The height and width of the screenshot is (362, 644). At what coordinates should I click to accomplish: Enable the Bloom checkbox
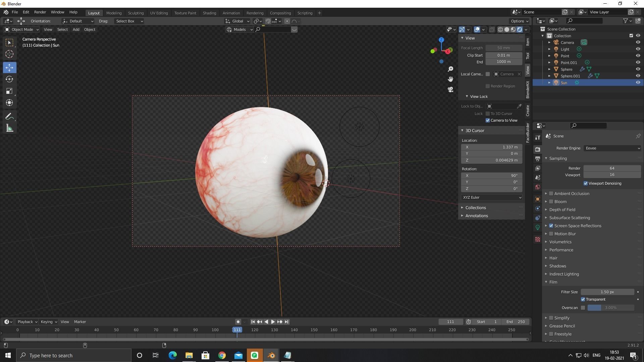pyautogui.click(x=551, y=201)
